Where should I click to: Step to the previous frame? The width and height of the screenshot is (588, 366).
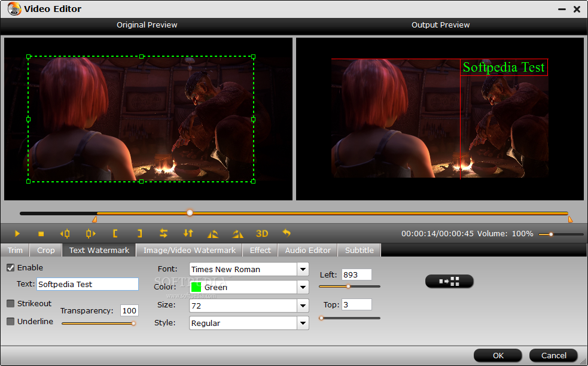tap(65, 234)
